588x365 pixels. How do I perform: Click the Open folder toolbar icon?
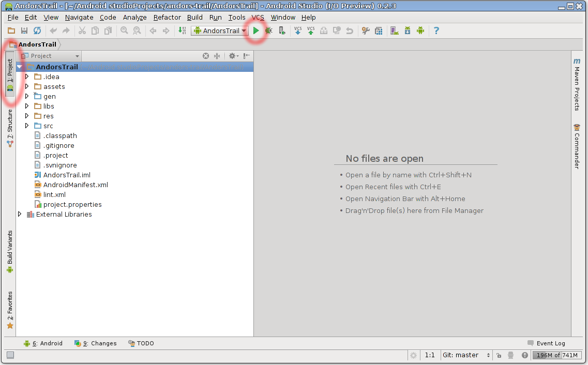point(11,31)
